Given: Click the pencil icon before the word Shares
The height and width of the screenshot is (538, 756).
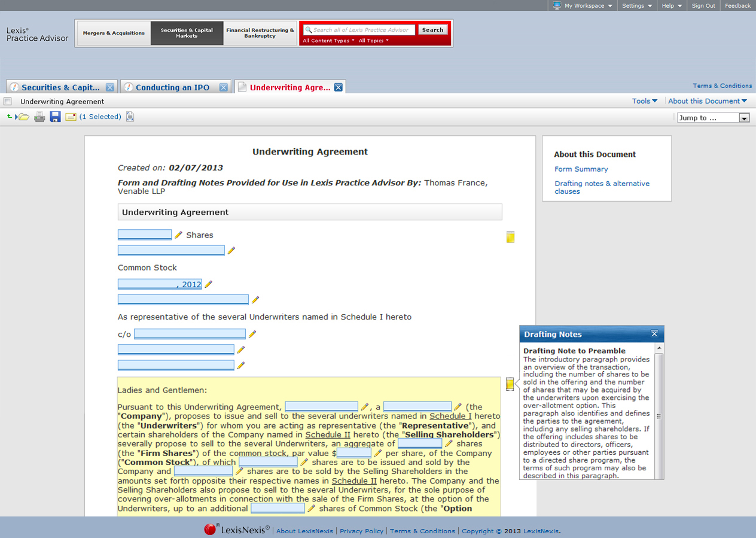Looking at the screenshot, I should 178,235.
